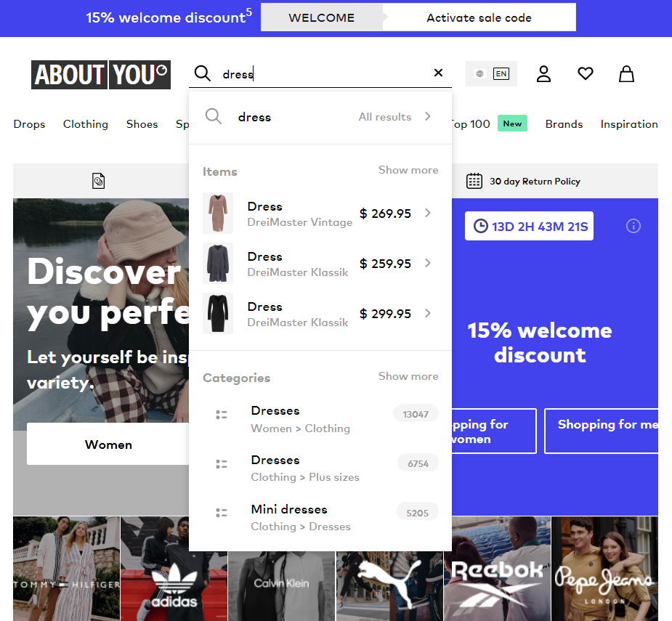The width and height of the screenshot is (672, 621).
Task: Open the Reebok brand tile
Action: 497,568
